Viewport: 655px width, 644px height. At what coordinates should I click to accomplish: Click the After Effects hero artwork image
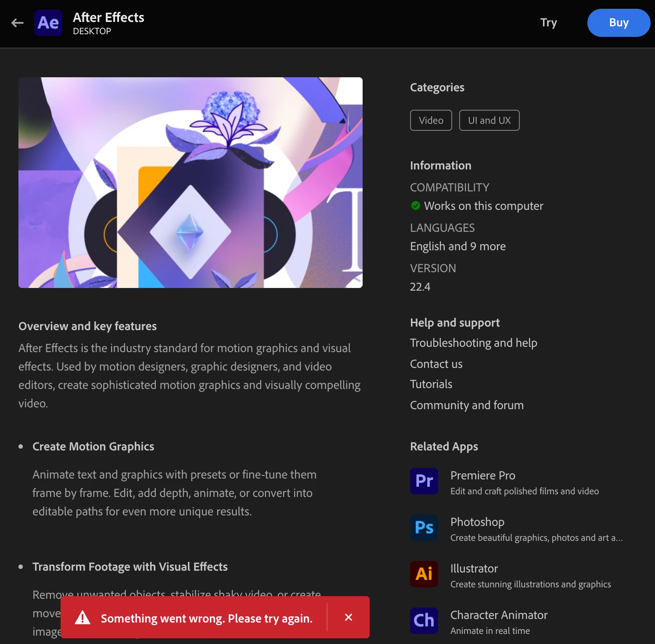[x=191, y=183]
